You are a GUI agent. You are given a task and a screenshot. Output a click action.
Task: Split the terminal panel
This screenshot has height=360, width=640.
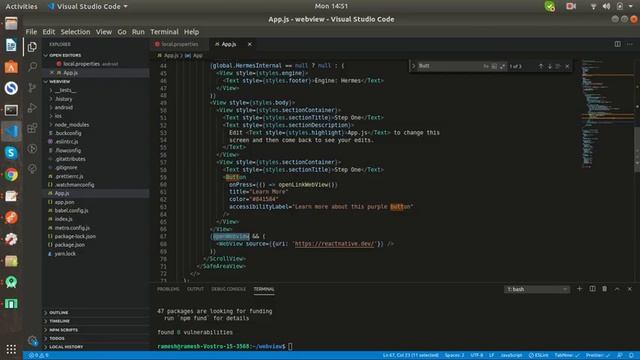(592, 289)
